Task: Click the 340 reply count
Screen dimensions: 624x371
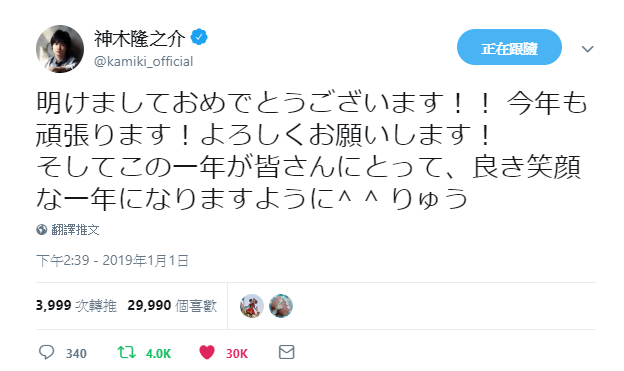Action: 76,353
